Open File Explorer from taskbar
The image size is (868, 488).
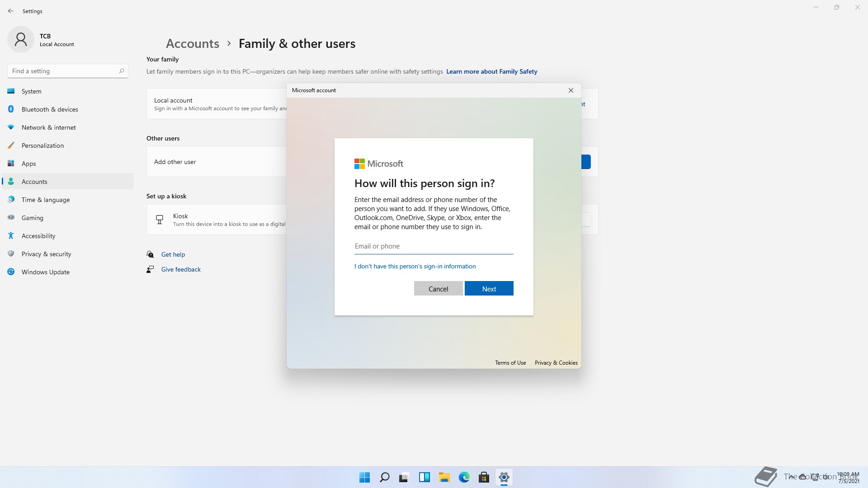point(444,477)
